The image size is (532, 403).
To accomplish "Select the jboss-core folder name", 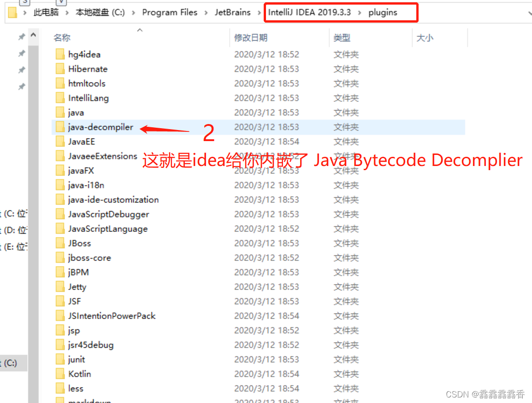I will [89, 258].
